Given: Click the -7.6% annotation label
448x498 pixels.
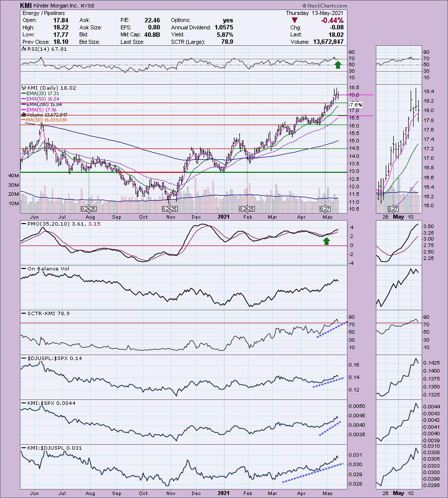Looking at the screenshot, I should point(355,105).
